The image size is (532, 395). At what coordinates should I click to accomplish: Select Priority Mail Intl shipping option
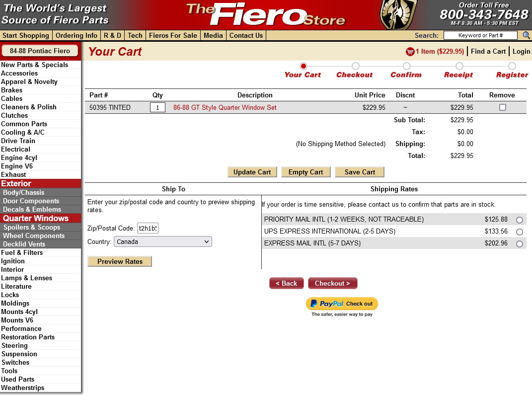tap(520, 220)
